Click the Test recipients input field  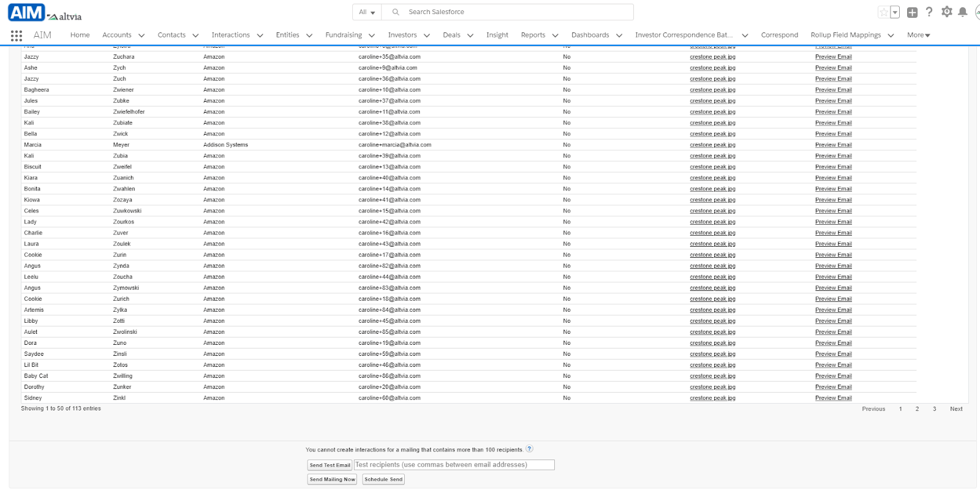(454, 465)
